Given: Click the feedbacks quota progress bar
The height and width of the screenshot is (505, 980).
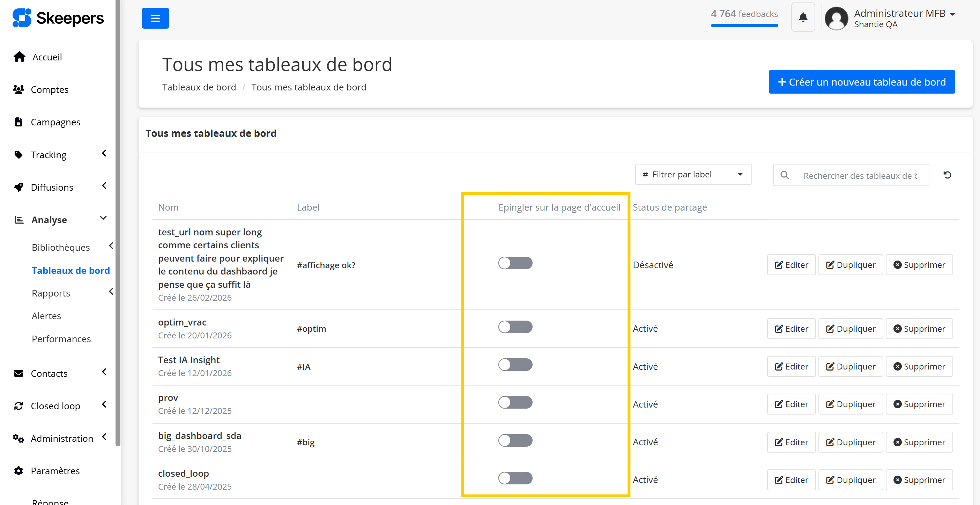Looking at the screenshot, I should 744,25.
